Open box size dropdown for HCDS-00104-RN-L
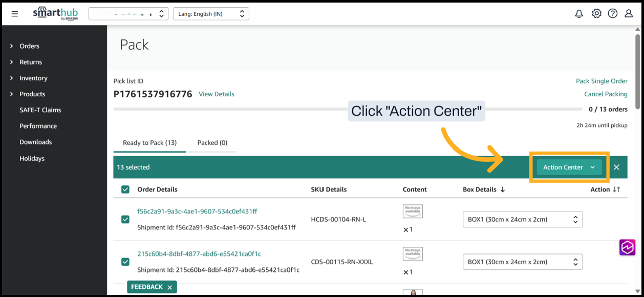 [522, 219]
